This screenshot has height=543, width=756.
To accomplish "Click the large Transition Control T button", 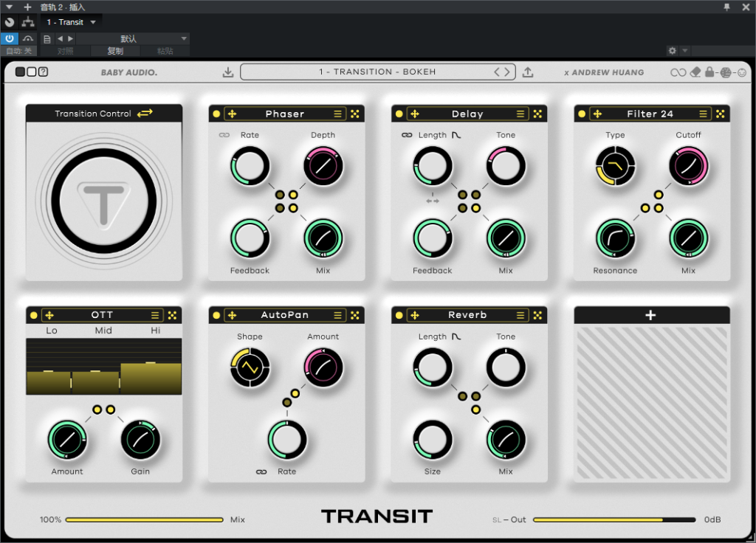I will pos(103,201).
